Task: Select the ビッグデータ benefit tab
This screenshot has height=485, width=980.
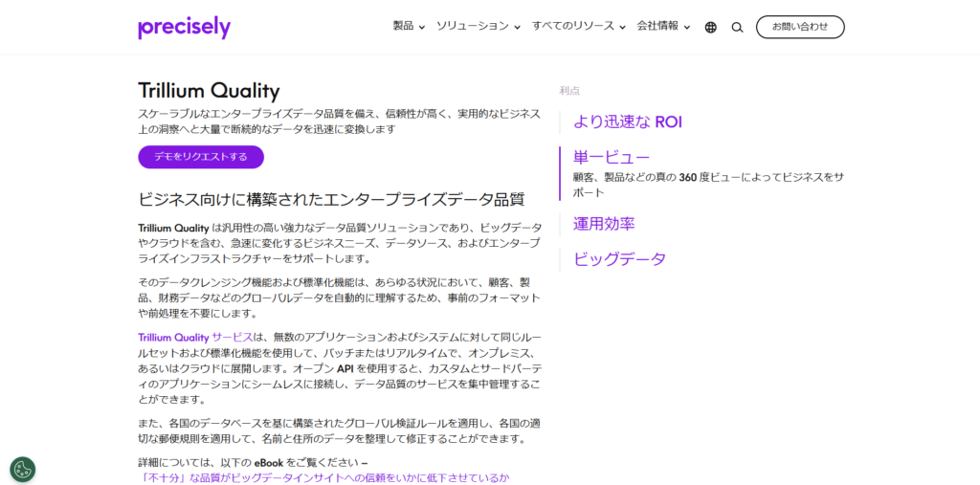Action: click(x=619, y=259)
